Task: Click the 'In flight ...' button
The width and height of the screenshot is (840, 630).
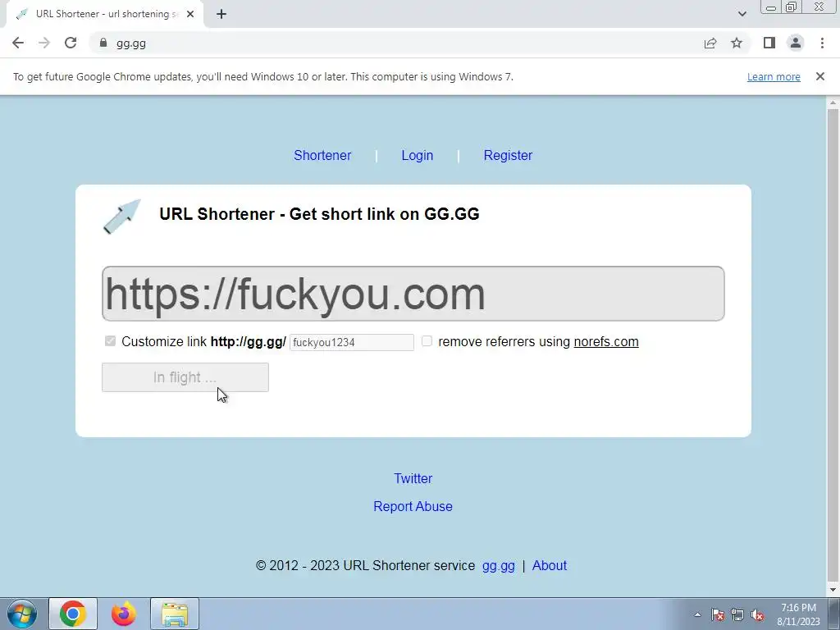Action: pyautogui.click(x=185, y=377)
